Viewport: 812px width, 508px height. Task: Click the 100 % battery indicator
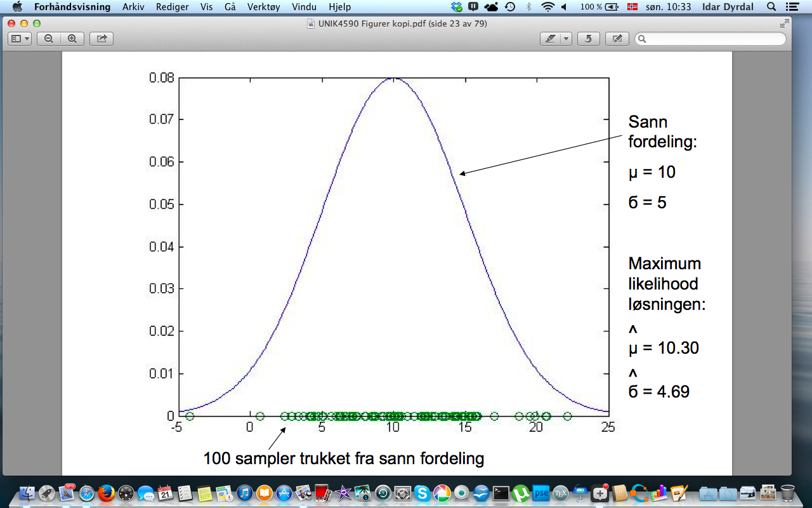[x=599, y=7]
